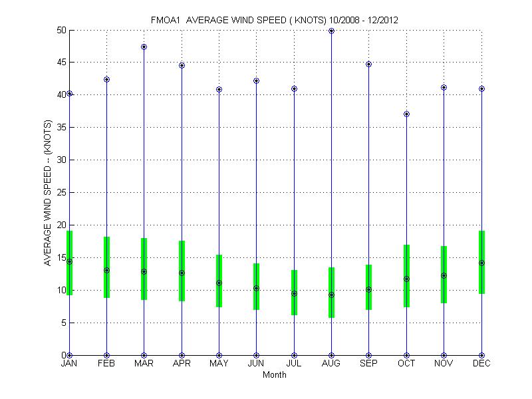
Task: Select the March maximum data point
Action: (144, 47)
